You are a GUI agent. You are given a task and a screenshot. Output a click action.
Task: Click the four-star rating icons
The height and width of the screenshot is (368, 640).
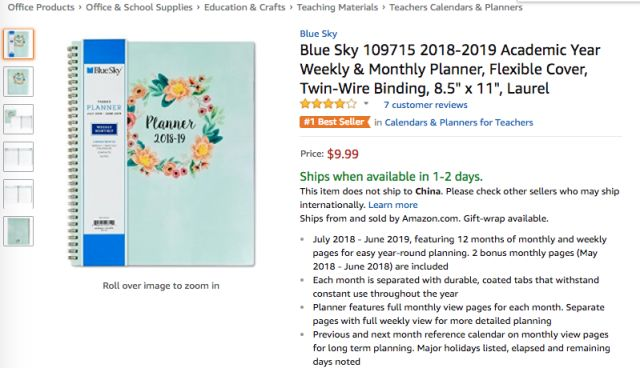[x=328, y=104]
